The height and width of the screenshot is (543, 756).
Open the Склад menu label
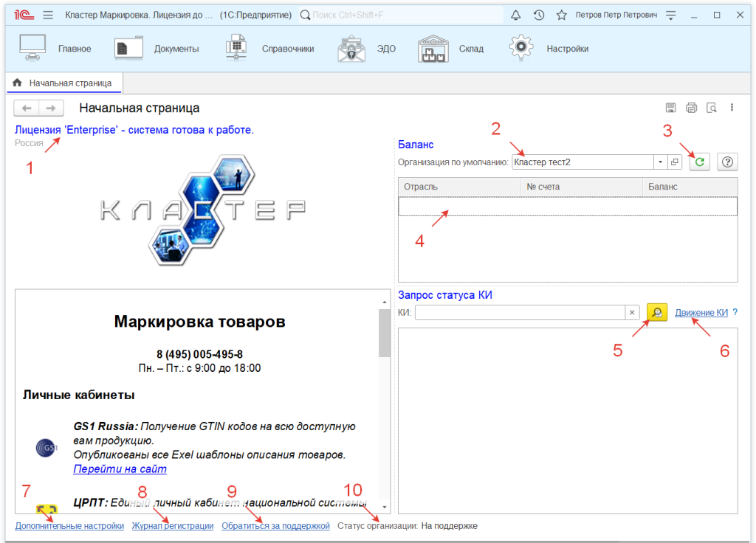tap(471, 49)
